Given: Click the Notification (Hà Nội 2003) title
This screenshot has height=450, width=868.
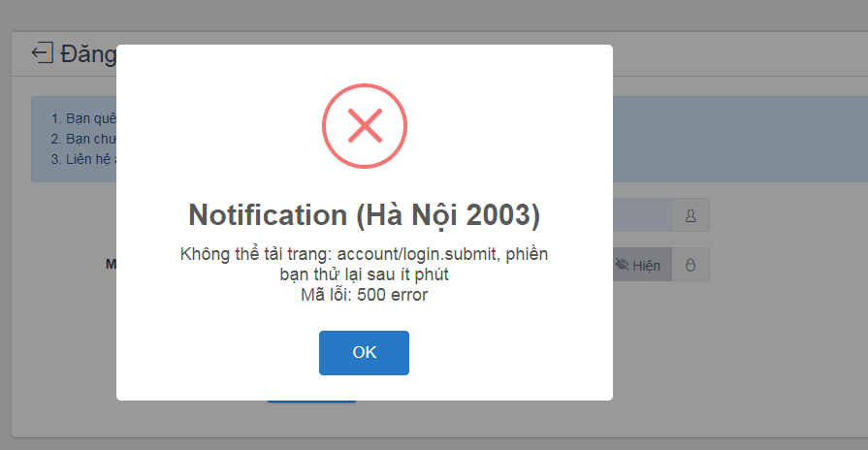Looking at the screenshot, I should click(365, 214).
